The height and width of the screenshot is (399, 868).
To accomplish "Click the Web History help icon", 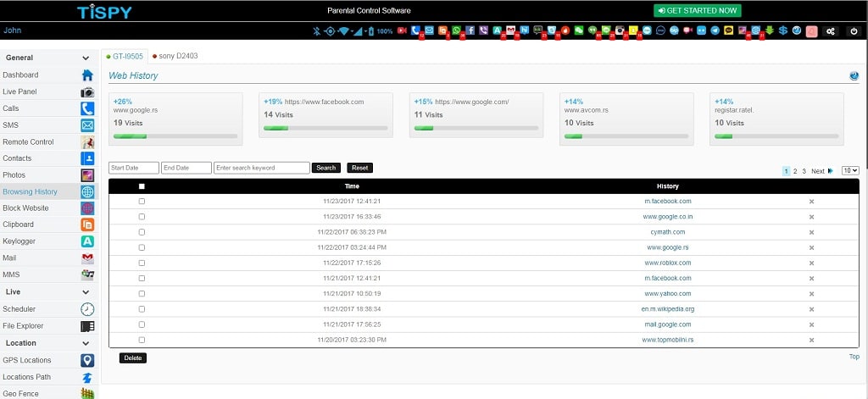I will pos(854,76).
